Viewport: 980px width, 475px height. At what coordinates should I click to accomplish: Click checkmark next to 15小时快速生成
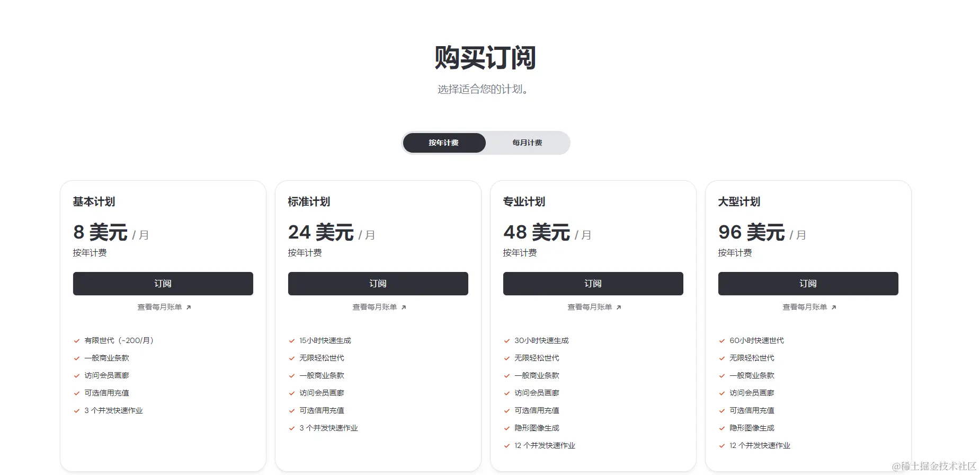[x=292, y=341]
